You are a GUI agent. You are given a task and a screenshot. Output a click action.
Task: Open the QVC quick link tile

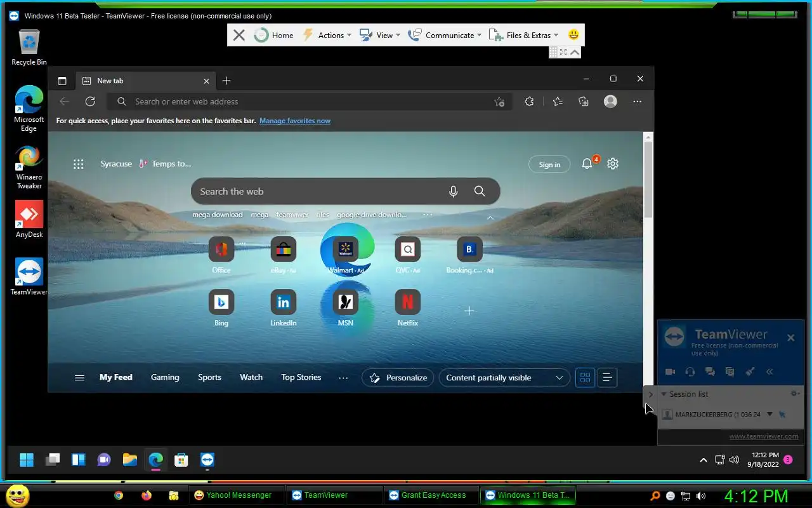coord(408,255)
